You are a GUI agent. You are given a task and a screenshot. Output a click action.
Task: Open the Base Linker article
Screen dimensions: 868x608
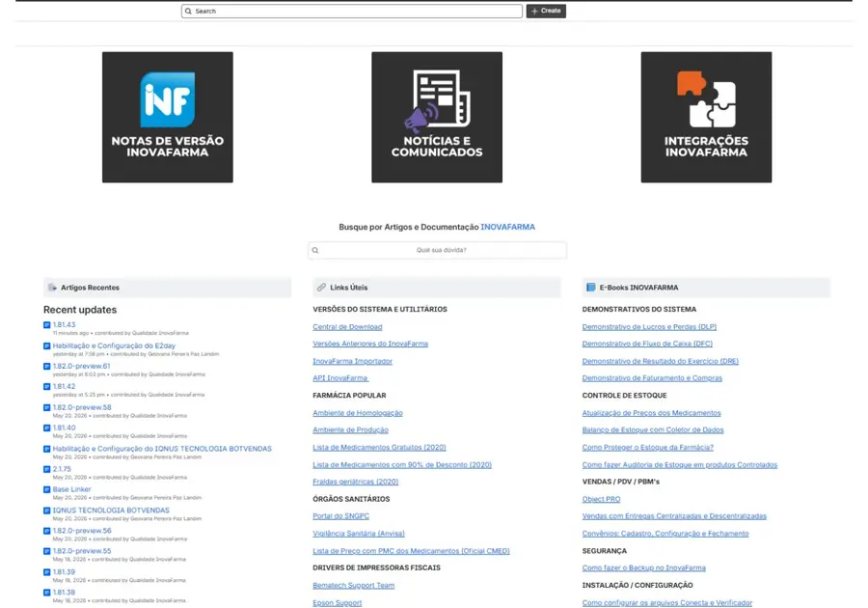(72, 489)
